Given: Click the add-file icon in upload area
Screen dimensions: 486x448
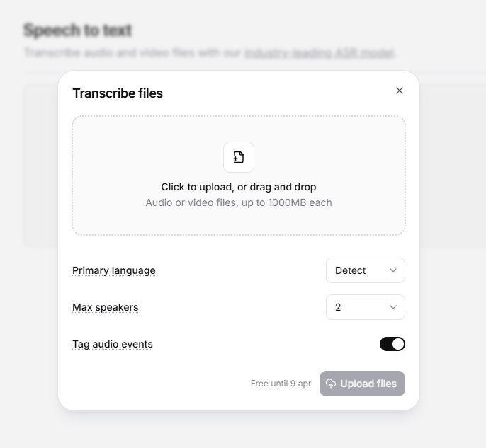Looking at the screenshot, I should tap(239, 157).
